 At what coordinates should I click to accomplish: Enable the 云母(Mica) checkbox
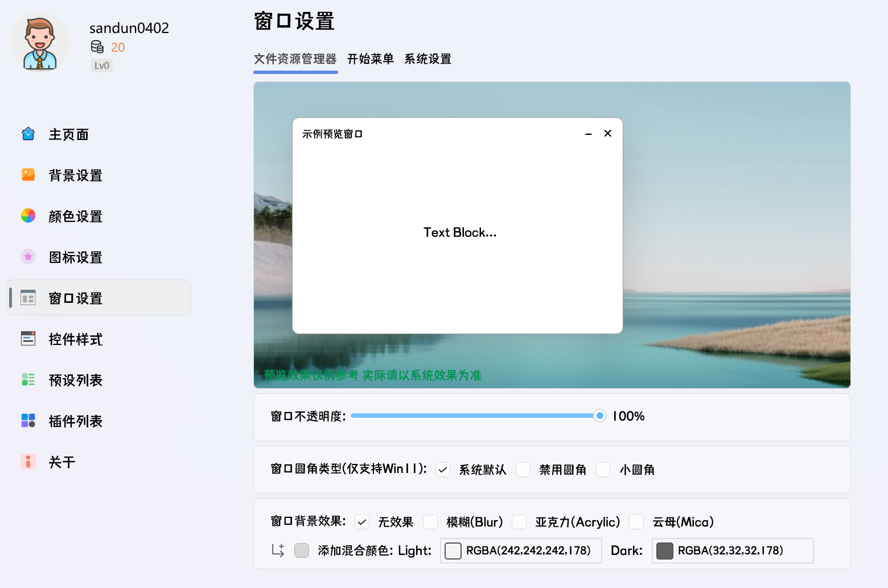pyautogui.click(x=636, y=522)
